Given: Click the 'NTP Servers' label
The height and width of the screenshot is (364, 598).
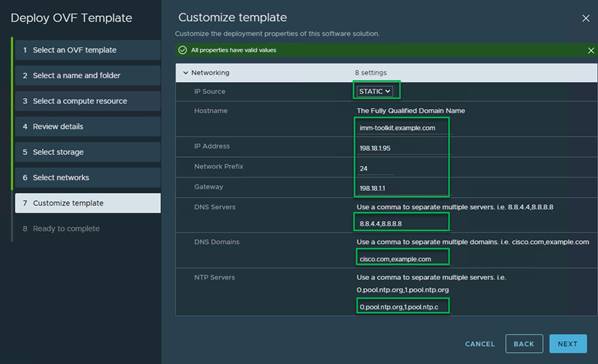Looking at the screenshot, I should pyautogui.click(x=214, y=277).
